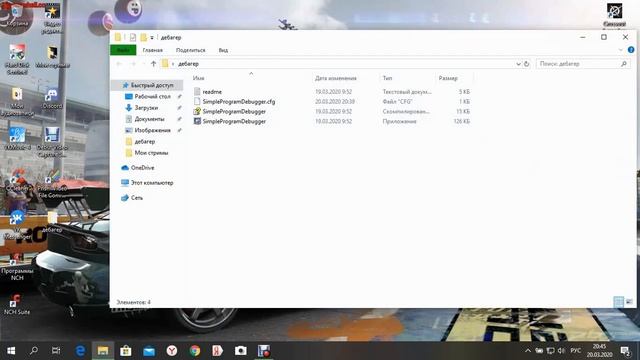Open Camera app from taskbar
The image size is (640, 360).
(240, 351)
